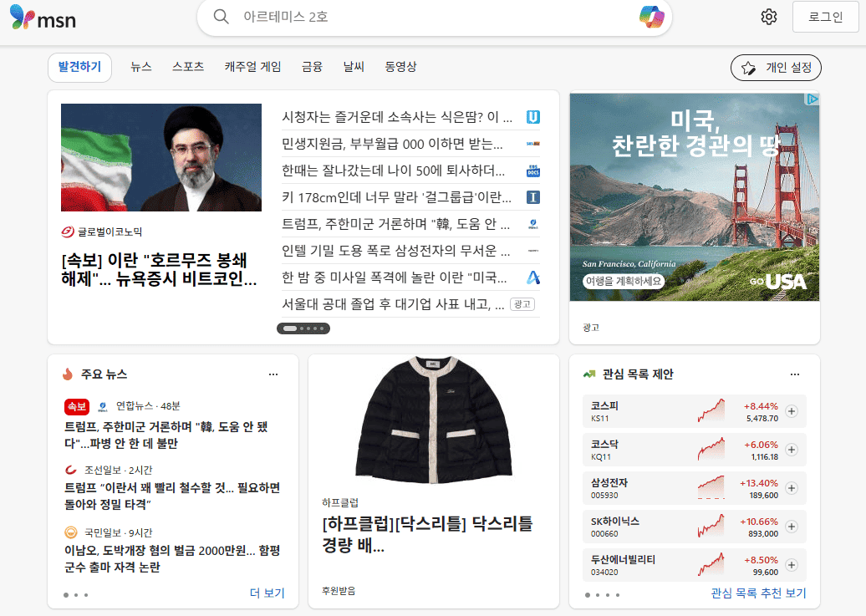866x616 pixels.
Task: Click the 연합뉴스 publisher icon
Action: pos(102,407)
